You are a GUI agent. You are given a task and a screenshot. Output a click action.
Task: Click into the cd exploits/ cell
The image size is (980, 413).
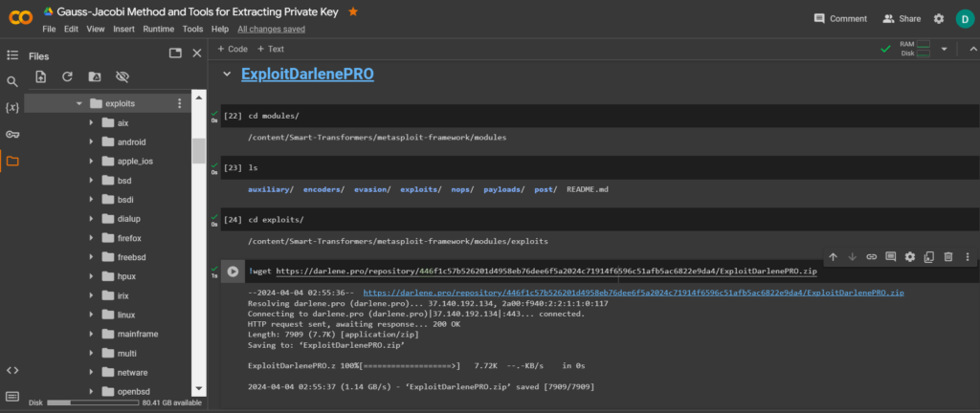[x=600, y=220]
